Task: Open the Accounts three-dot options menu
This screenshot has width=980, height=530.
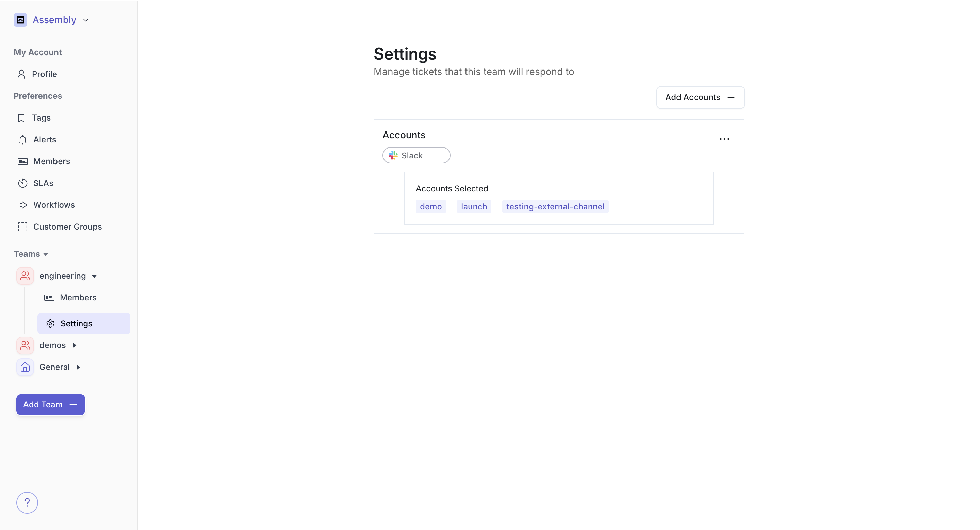Action: pyautogui.click(x=724, y=139)
